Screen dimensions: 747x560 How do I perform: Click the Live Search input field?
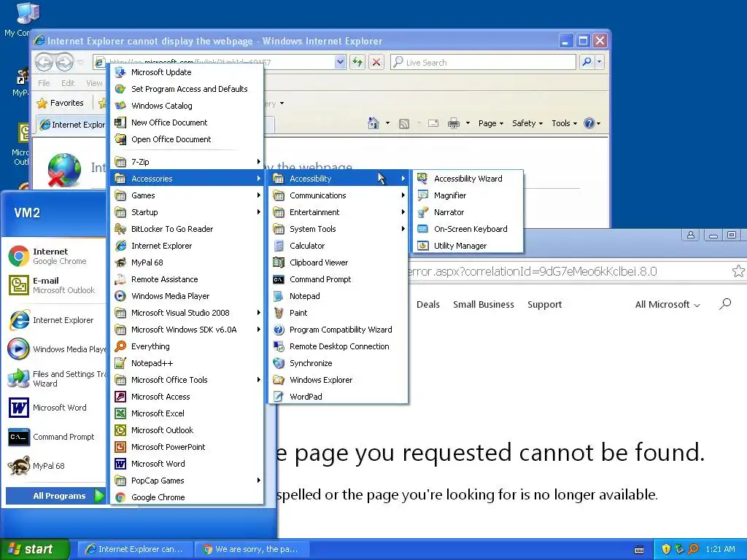pos(483,63)
